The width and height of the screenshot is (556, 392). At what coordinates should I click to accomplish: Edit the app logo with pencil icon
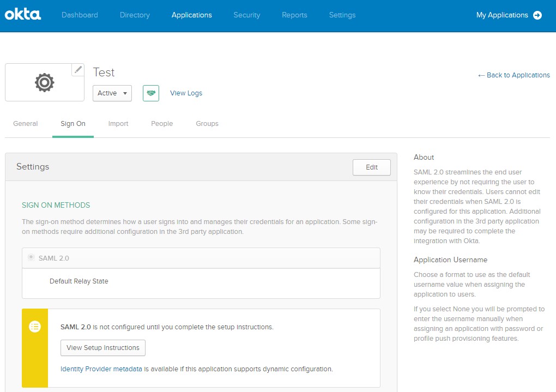pos(78,70)
